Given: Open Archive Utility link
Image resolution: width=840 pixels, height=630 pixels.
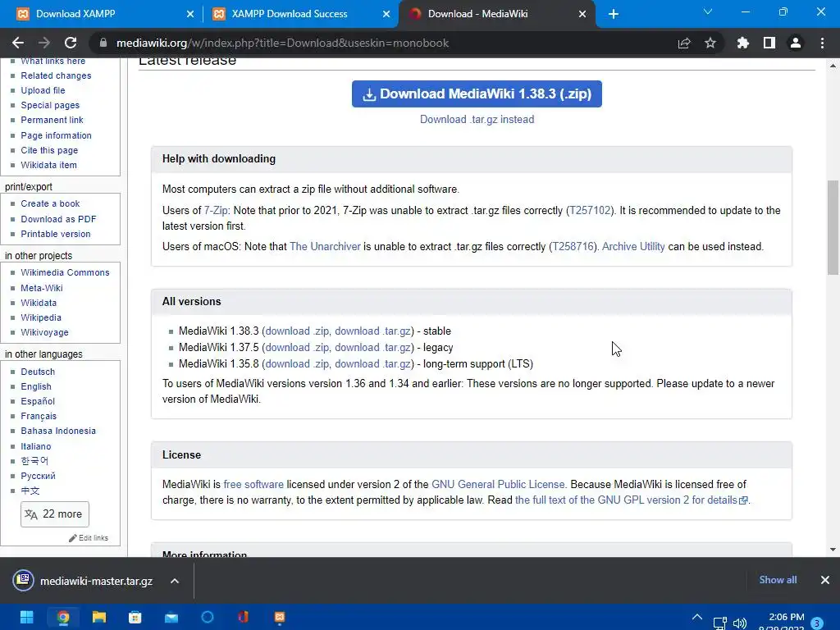Looking at the screenshot, I should 633,246.
